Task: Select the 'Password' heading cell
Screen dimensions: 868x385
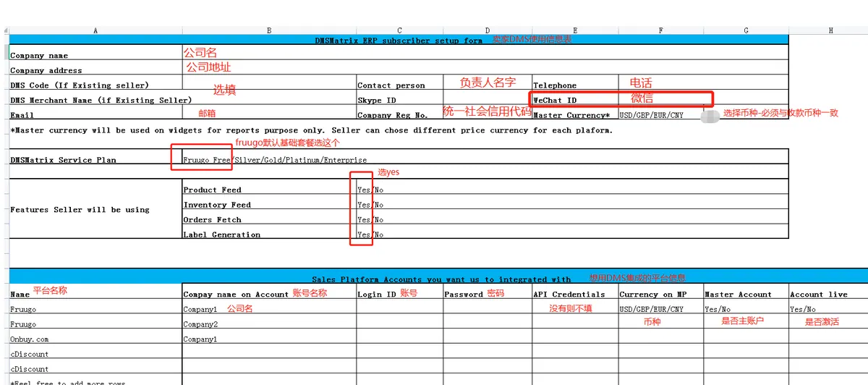Action: 488,291
